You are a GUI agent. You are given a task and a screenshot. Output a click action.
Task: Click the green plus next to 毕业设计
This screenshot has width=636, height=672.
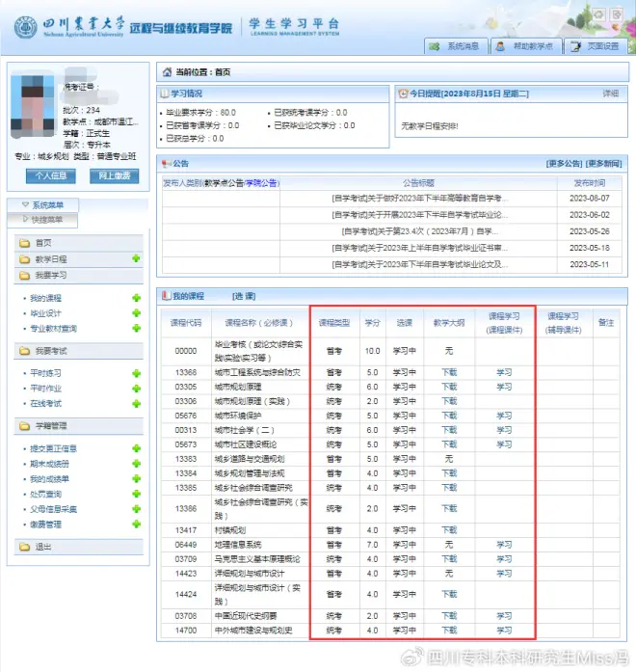point(136,313)
